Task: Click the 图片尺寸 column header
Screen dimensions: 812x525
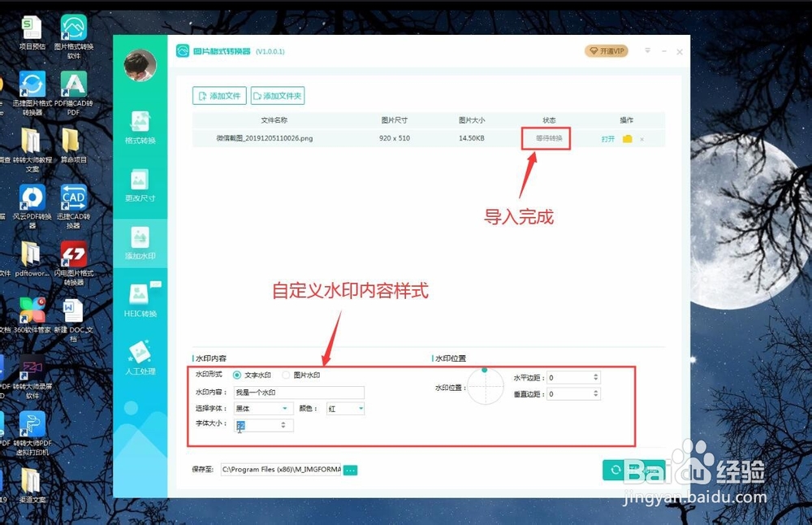Action: (394, 120)
